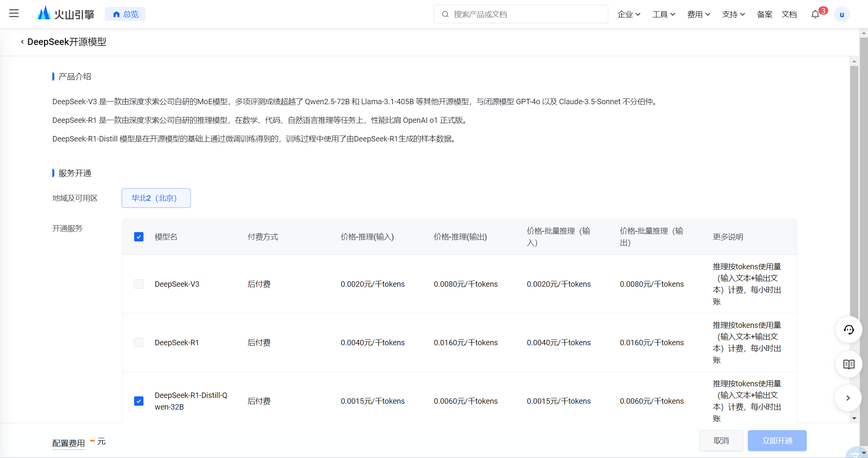Expand the 工具 dropdown menu
This screenshot has height=458, width=868.
coord(664,14)
